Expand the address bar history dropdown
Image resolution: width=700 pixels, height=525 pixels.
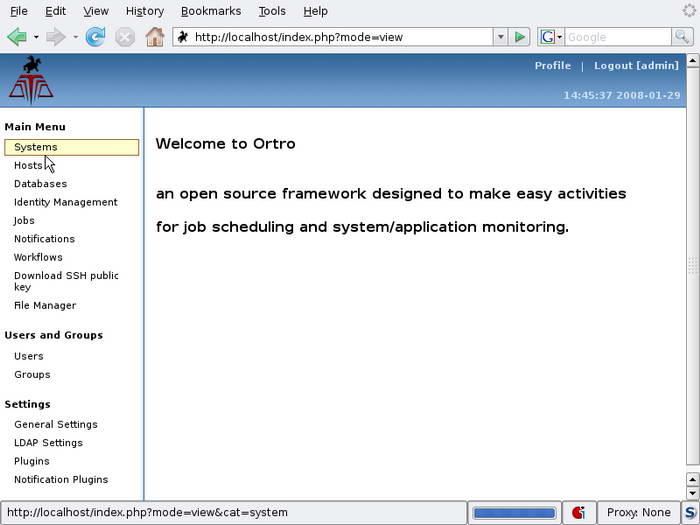[500, 37]
